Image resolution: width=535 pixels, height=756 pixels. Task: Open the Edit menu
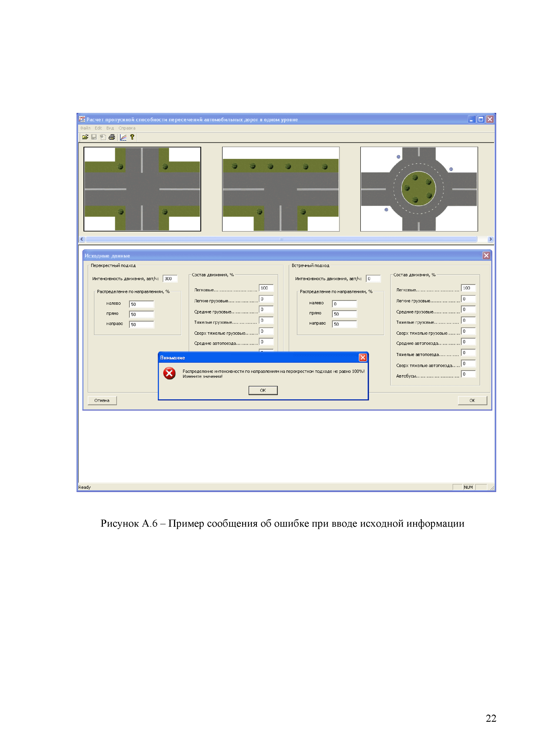coord(98,128)
